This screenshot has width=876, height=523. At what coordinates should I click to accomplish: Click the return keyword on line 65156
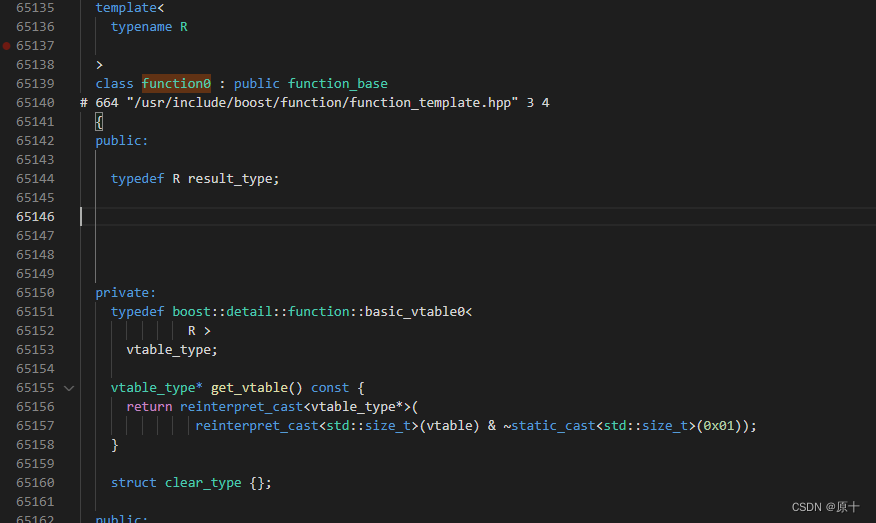point(149,407)
